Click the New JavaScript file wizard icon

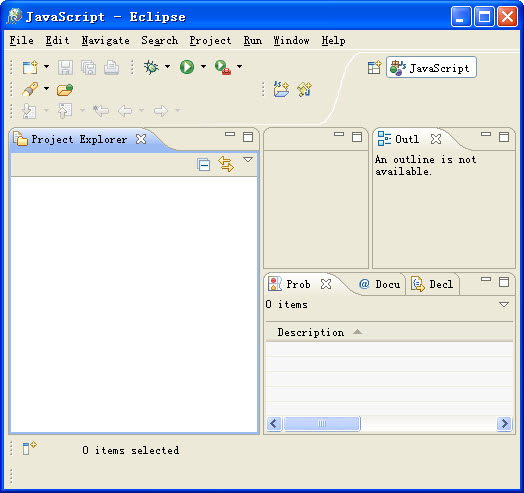coord(304,89)
